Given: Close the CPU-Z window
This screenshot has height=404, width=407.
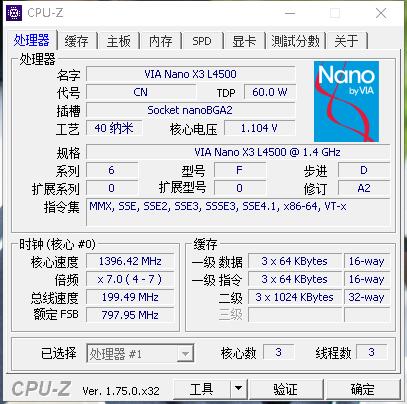Looking at the screenshot, I should tap(381, 13).
